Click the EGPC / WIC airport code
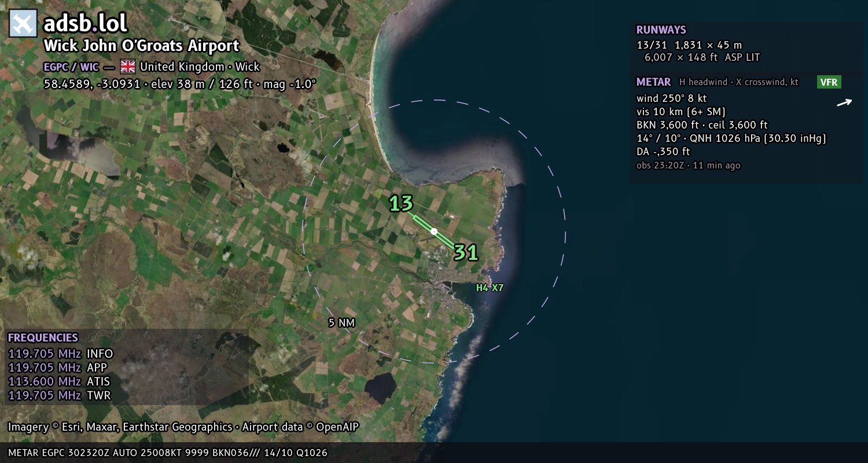 [x=71, y=67]
